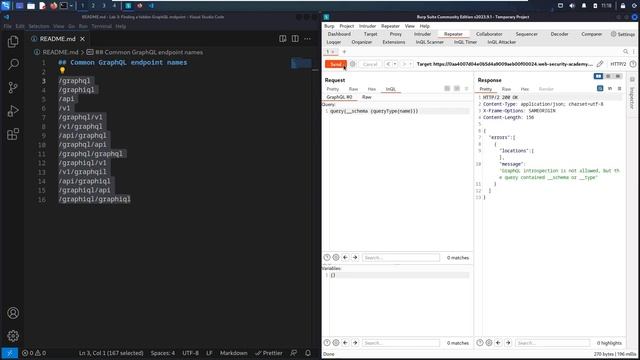Select side-by-side response layout toggle
The height and width of the screenshot is (360, 640).
598,76
